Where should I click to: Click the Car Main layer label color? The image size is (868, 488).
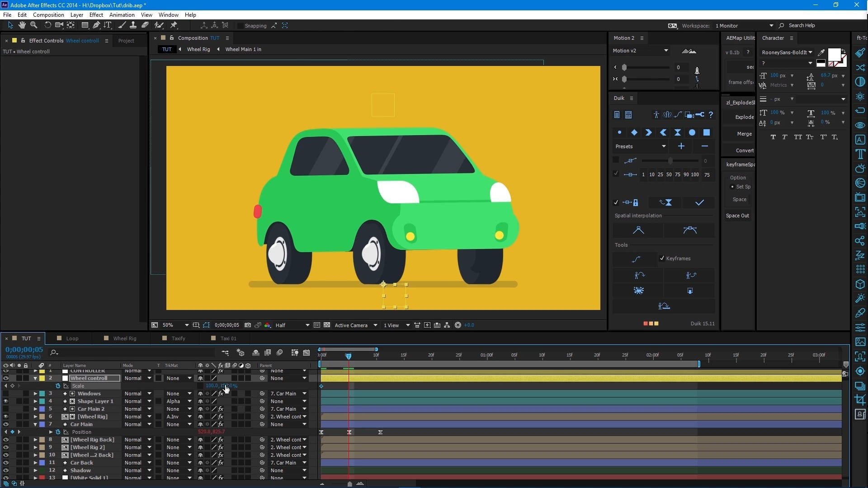coord(42,424)
